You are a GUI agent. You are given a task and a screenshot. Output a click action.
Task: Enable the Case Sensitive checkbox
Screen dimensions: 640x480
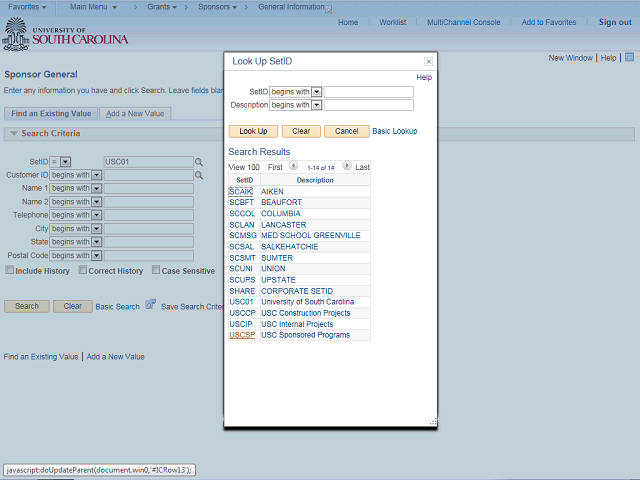pos(156,270)
